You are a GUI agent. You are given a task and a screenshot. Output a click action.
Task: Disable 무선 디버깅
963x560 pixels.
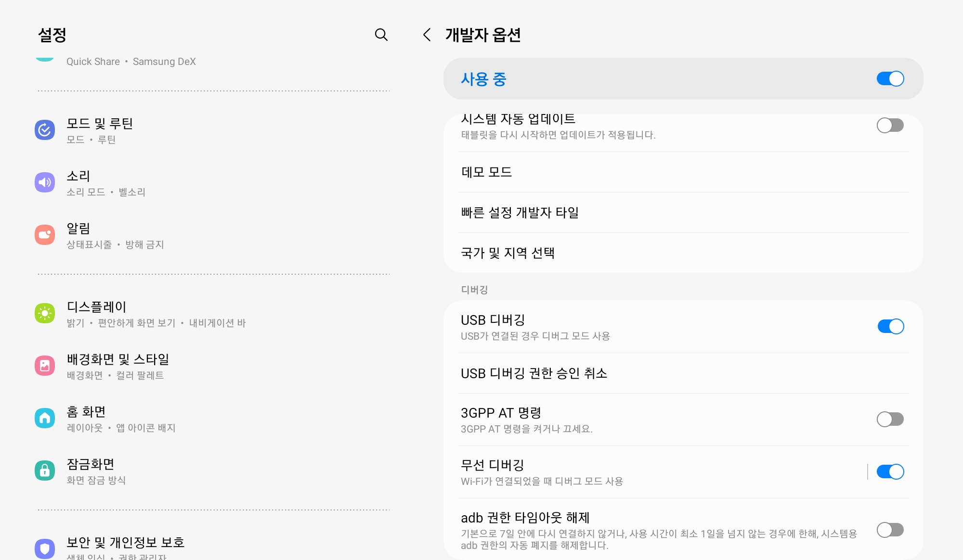[890, 472]
